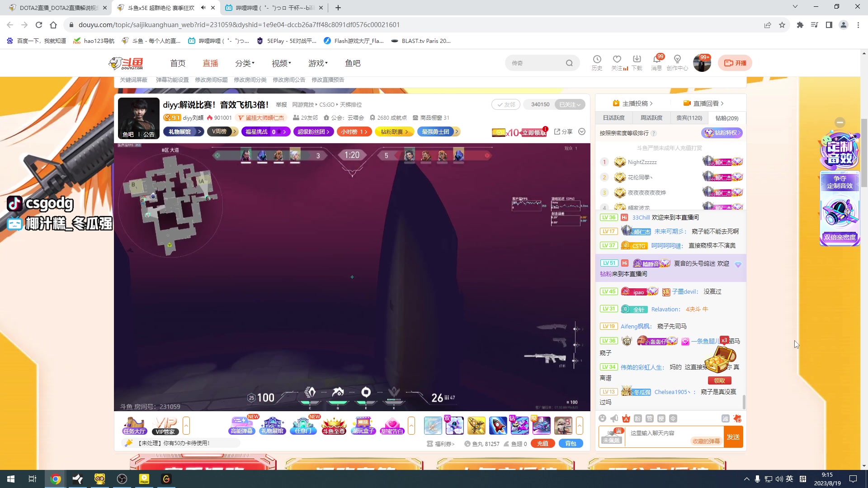Click the 分享 share button

point(563,131)
